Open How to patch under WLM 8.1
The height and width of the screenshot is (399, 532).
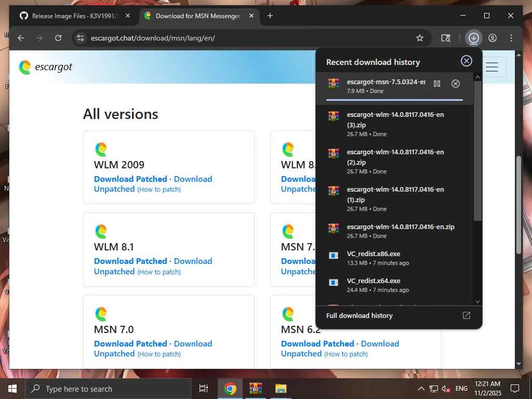159,272
